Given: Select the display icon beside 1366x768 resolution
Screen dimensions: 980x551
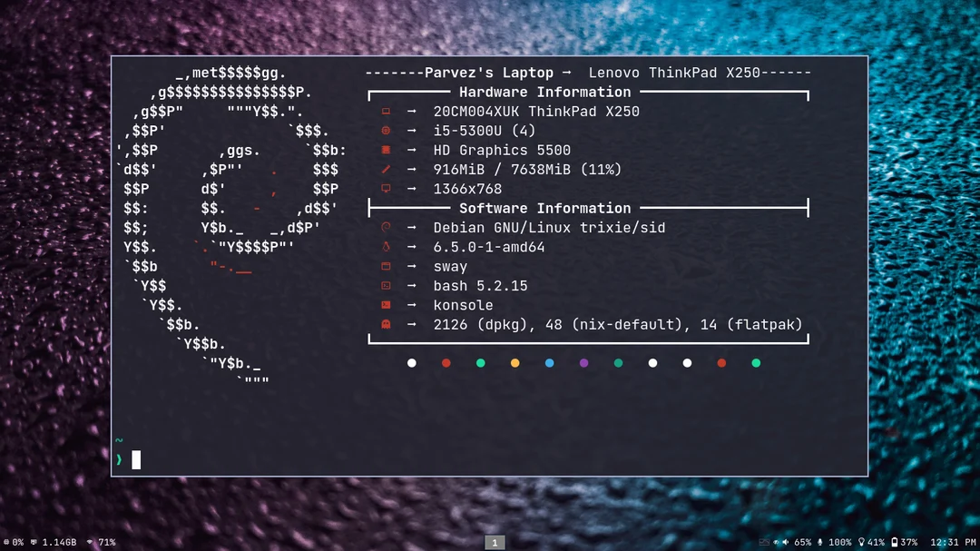Looking at the screenshot, I should click(386, 189).
